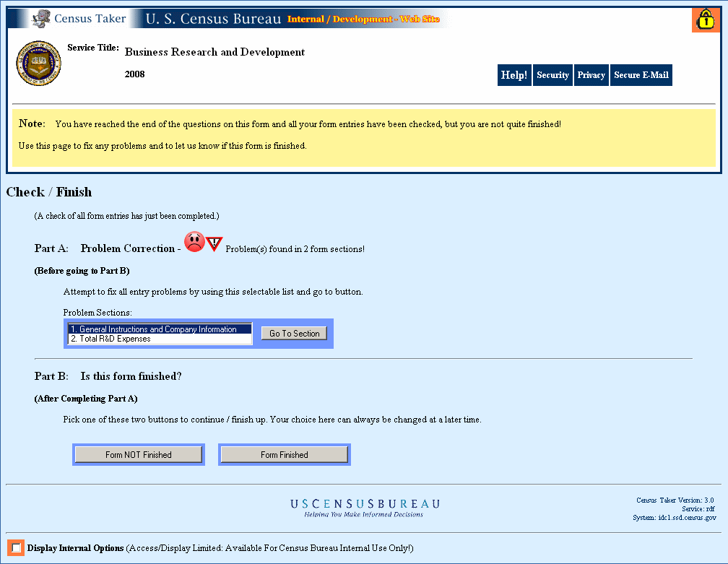Click the red sad face problem icon
728x564 pixels.
(194, 242)
